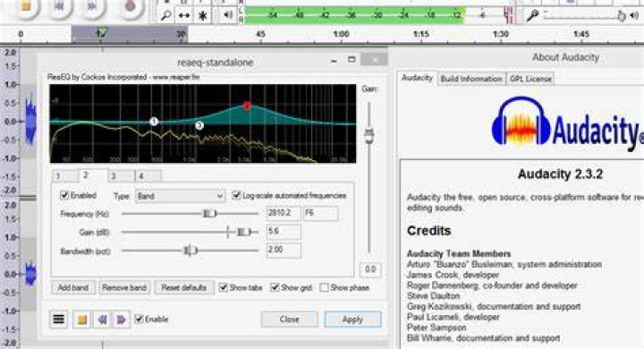Switch to band tab 1
644x349 pixels.
pos(65,176)
